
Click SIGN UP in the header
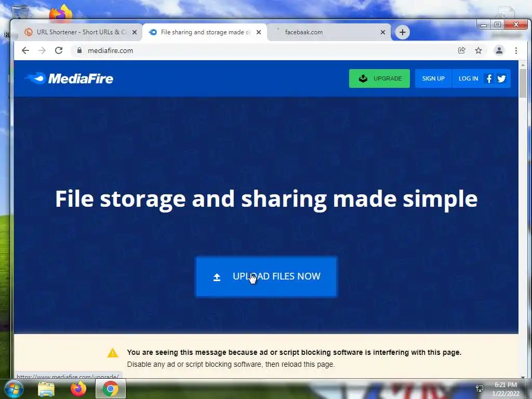point(433,78)
